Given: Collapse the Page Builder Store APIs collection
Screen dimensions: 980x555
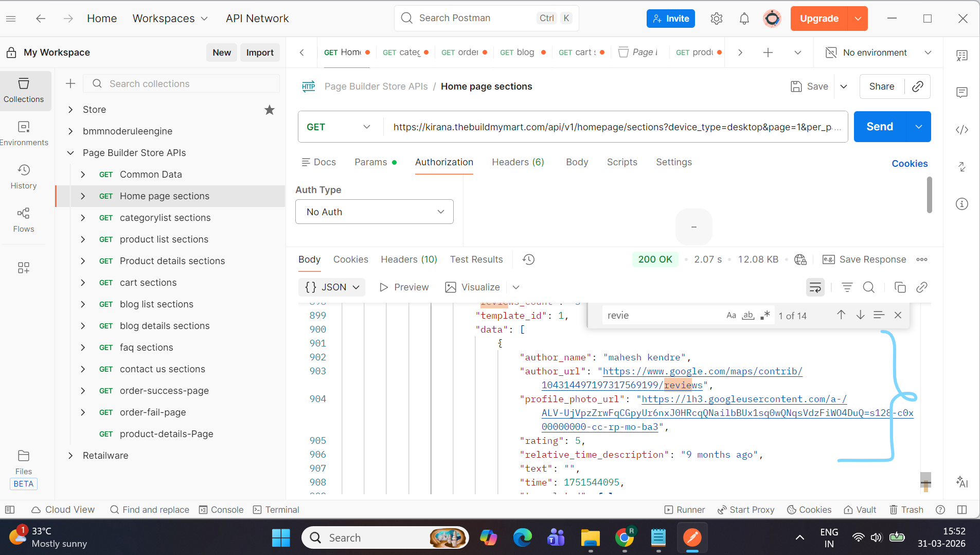Looking at the screenshot, I should pos(71,153).
